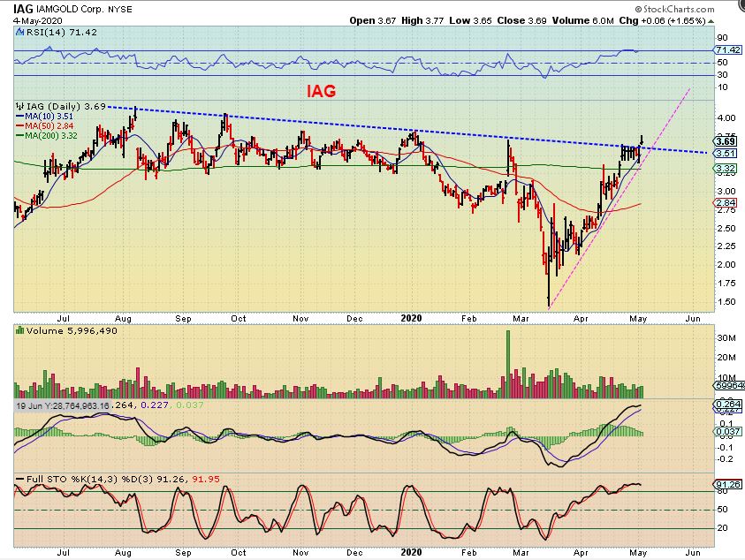Click the 2020 label on the bottom date axis
This screenshot has height=560, width=745.
coord(411,552)
